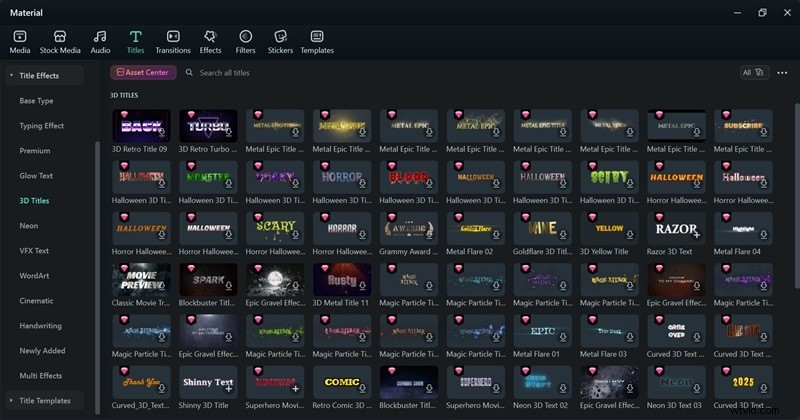Open the Cinematic category
Image resolution: width=800 pixels, height=420 pixels.
(x=36, y=301)
